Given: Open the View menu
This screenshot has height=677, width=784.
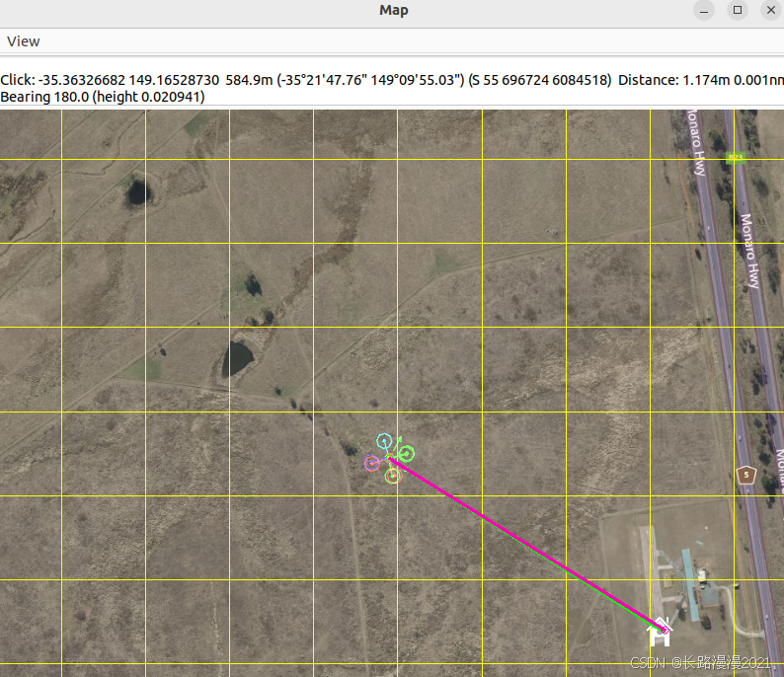Looking at the screenshot, I should [x=23, y=41].
